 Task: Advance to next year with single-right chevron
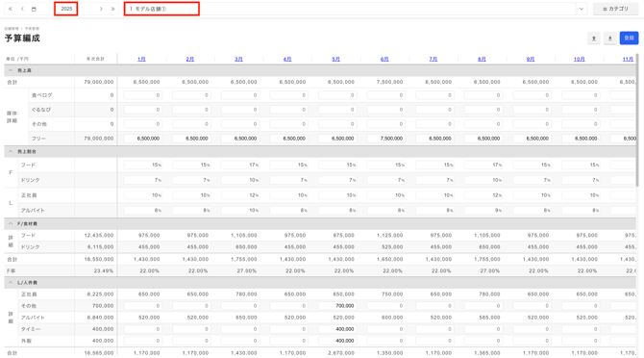click(101, 9)
